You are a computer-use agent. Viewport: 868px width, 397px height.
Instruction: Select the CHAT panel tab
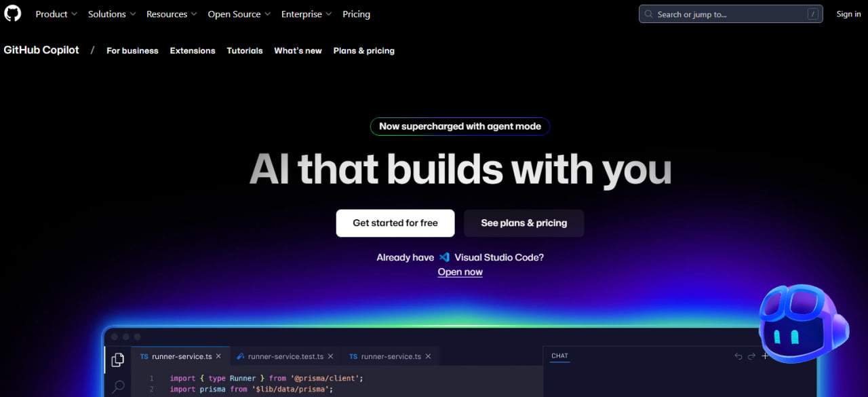click(x=559, y=356)
